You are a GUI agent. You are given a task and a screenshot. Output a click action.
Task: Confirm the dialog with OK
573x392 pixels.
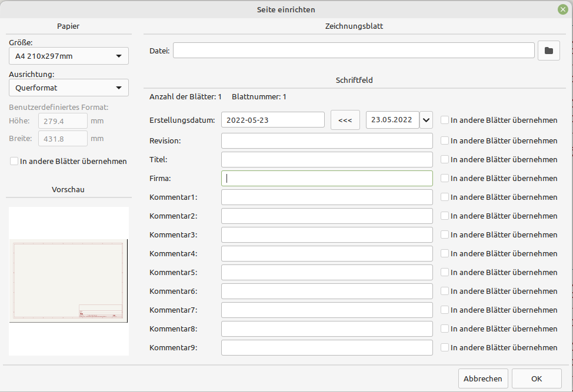tap(537, 378)
